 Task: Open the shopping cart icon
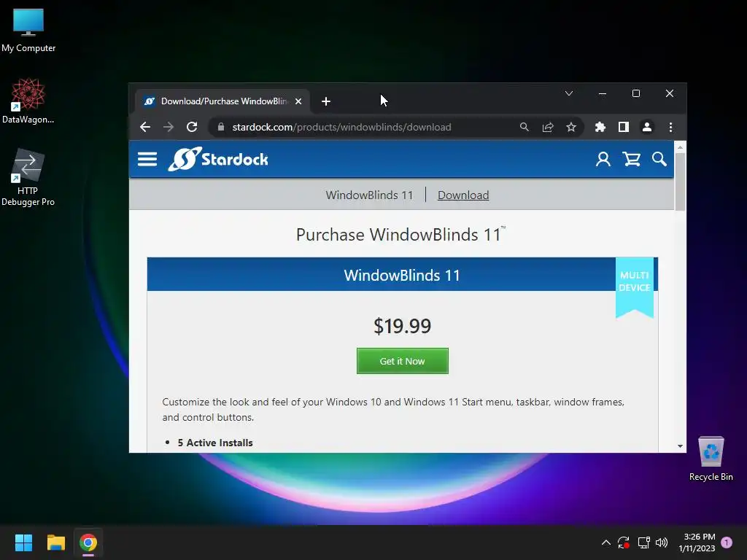click(x=632, y=159)
